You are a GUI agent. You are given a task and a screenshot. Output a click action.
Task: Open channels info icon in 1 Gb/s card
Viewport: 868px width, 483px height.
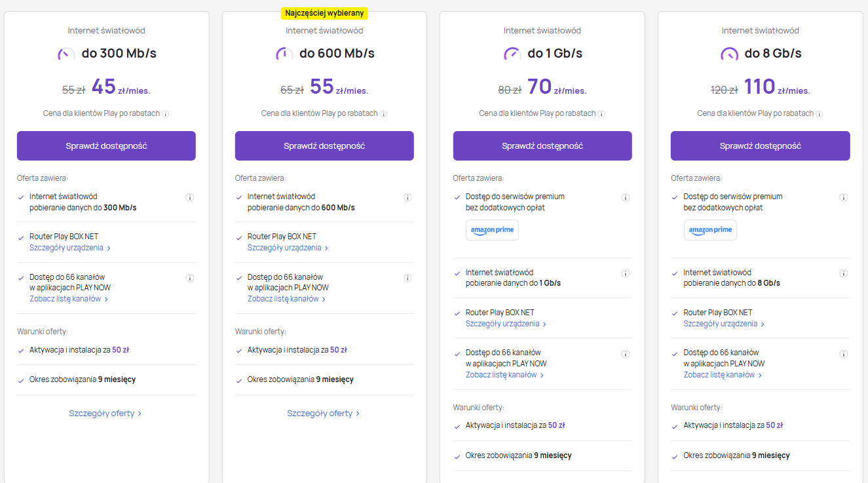626,354
